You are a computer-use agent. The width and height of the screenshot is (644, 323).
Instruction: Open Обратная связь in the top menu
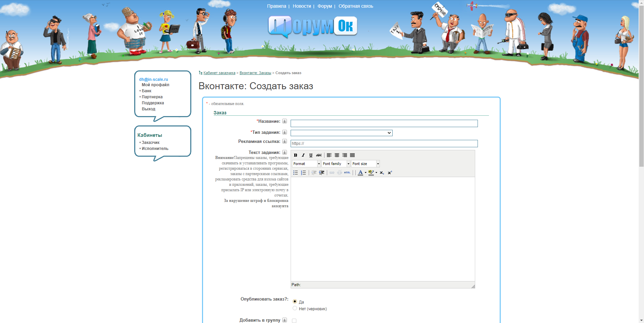point(356,6)
